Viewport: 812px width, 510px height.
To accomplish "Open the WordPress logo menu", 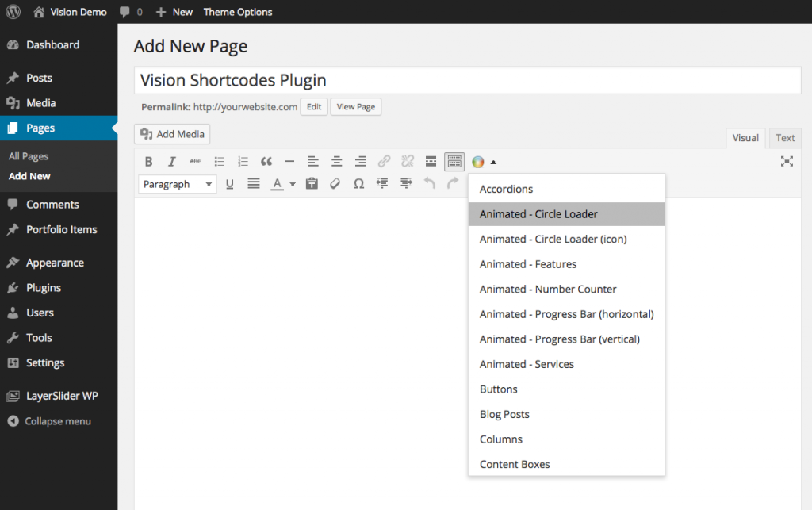I will (13, 12).
